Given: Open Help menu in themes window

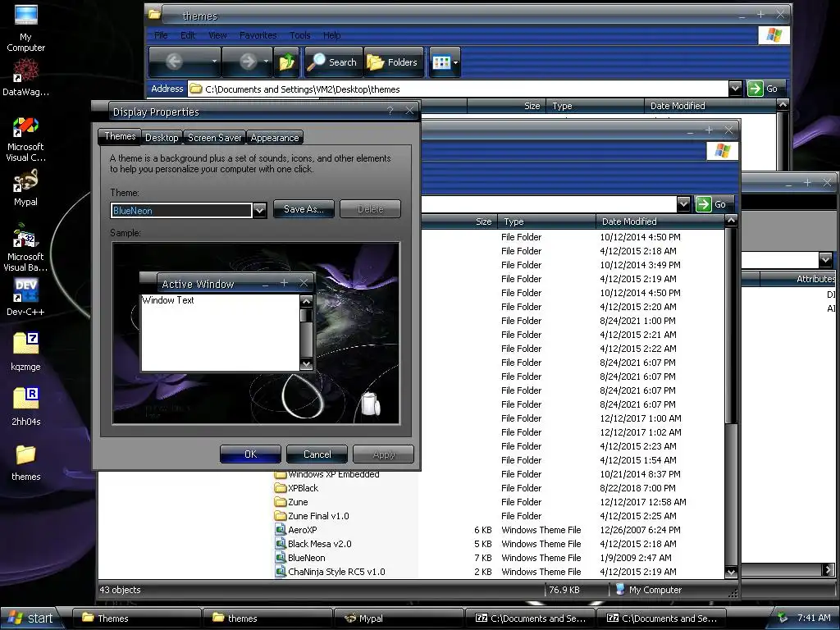Looking at the screenshot, I should point(331,35).
